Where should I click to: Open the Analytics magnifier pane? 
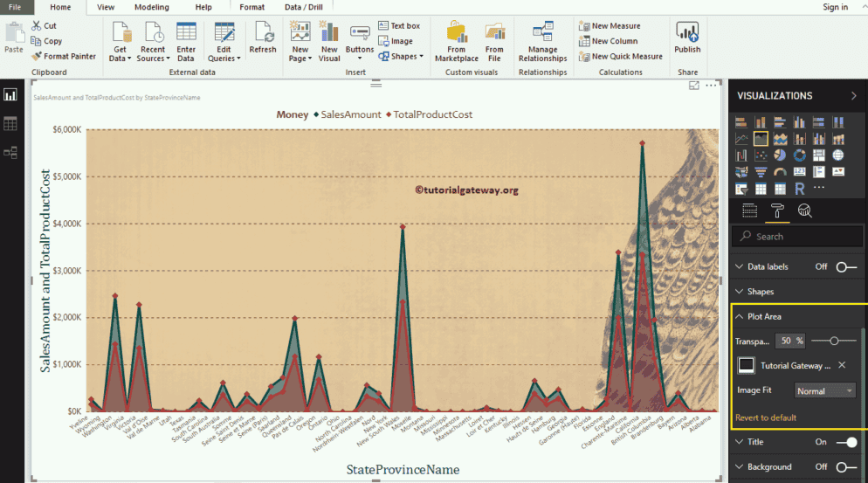click(x=805, y=210)
